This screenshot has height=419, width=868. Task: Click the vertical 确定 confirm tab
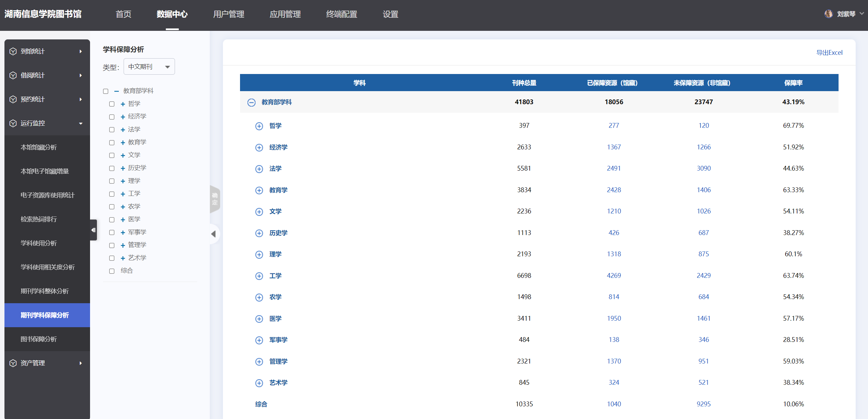click(x=215, y=199)
